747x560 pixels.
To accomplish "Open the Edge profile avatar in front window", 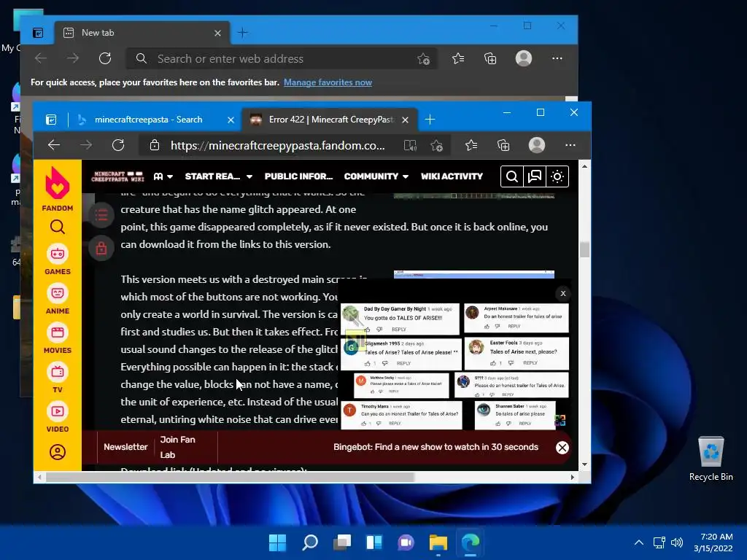I will pyautogui.click(x=537, y=145).
